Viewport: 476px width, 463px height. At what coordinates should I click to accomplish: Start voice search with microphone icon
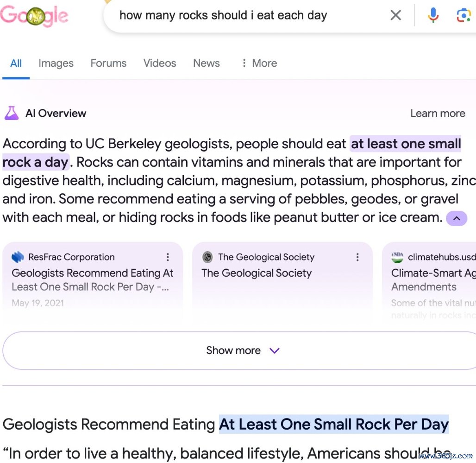(433, 15)
